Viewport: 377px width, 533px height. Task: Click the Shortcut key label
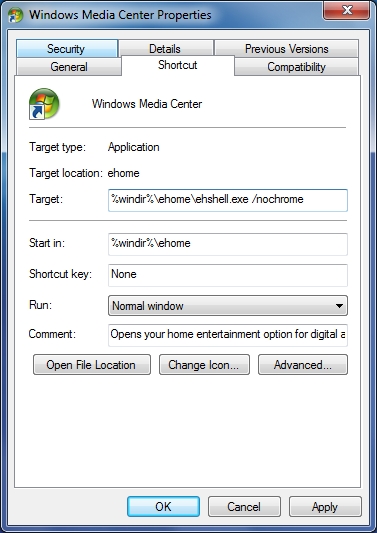coord(61,274)
